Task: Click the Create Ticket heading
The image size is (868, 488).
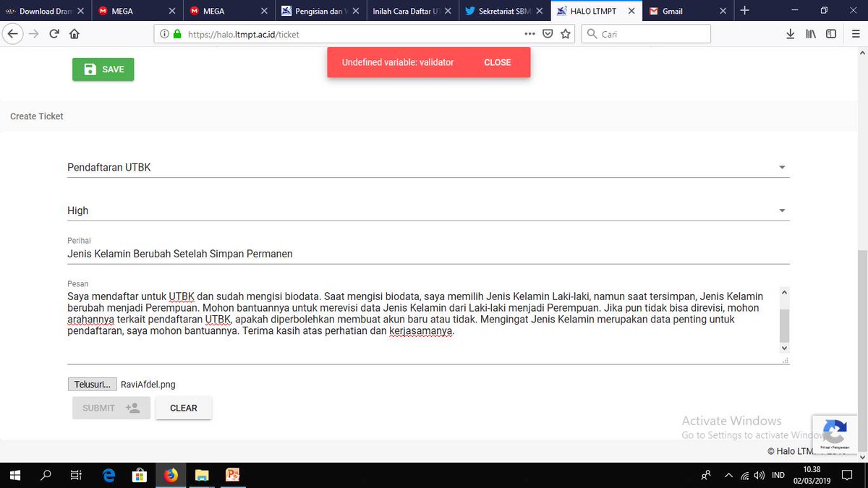Action: (x=37, y=116)
